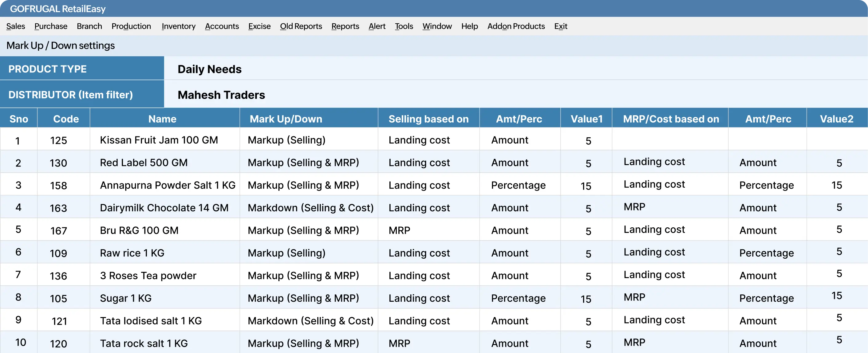Viewport: 868px width, 353px height.
Task: Open the Reports menu
Action: click(345, 26)
